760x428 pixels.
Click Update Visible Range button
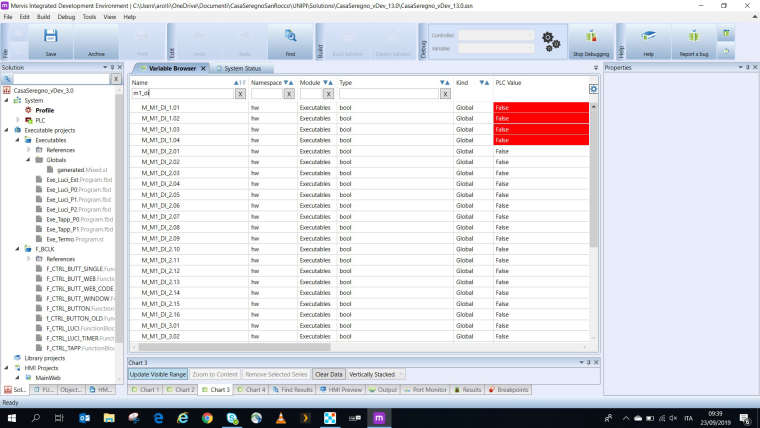pos(158,374)
